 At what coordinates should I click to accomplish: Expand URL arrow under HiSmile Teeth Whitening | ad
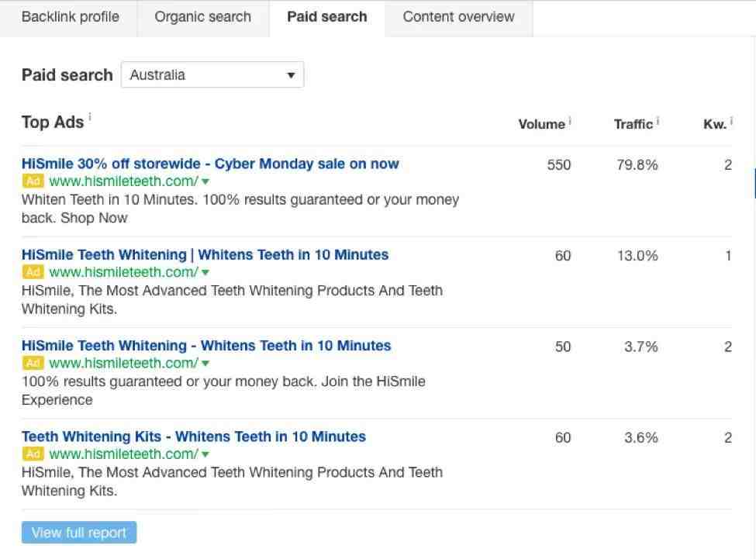[x=205, y=273]
